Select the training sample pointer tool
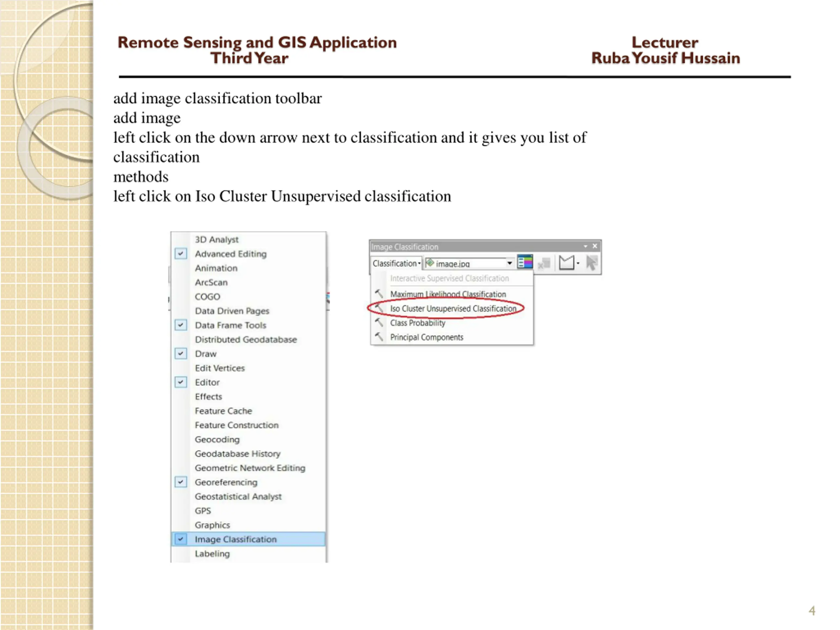Screen dimensions: 840x630 (592, 262)
